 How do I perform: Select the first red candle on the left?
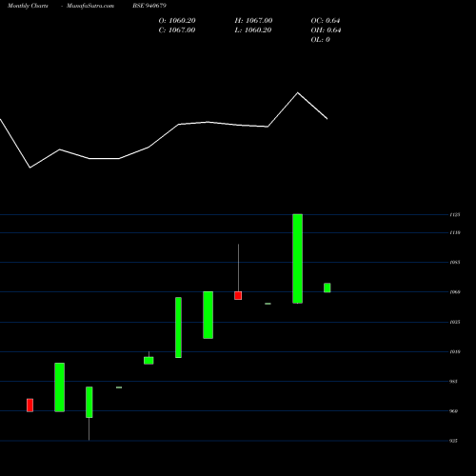pyautogui.click(x=30, y=406)
